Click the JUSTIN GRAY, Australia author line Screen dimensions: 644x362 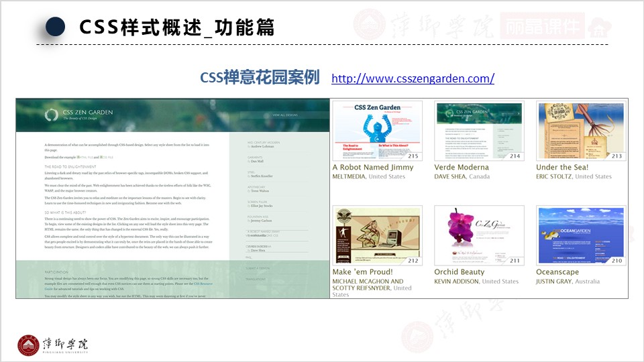tap(568, 282)
